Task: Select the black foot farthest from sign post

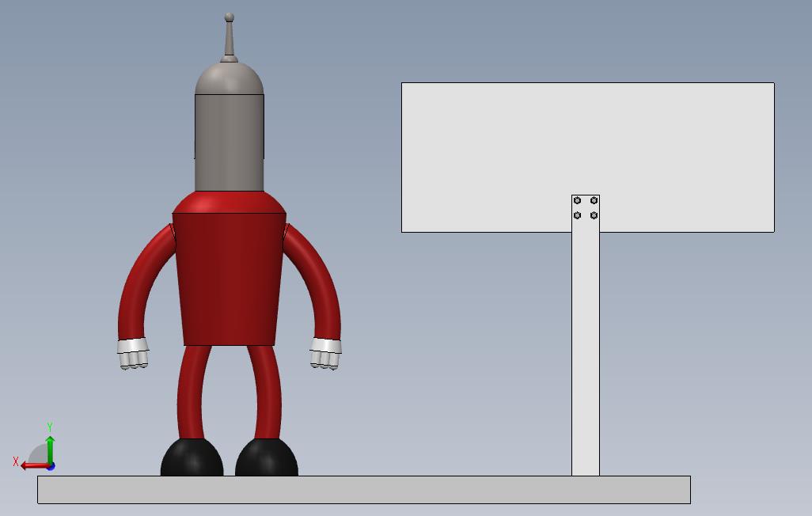Action: click(192, 457)
